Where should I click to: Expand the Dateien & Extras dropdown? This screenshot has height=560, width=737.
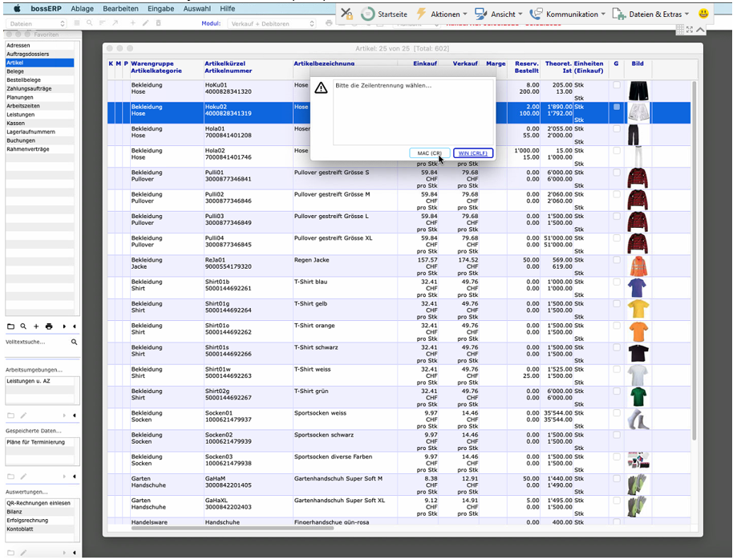[x=650, y=14]
